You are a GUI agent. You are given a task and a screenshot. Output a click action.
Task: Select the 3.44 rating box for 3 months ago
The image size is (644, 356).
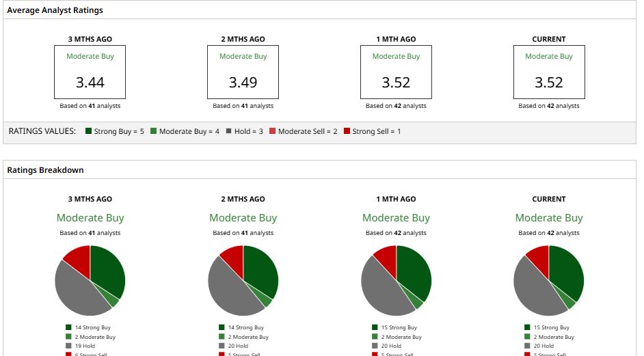(90, 72)
